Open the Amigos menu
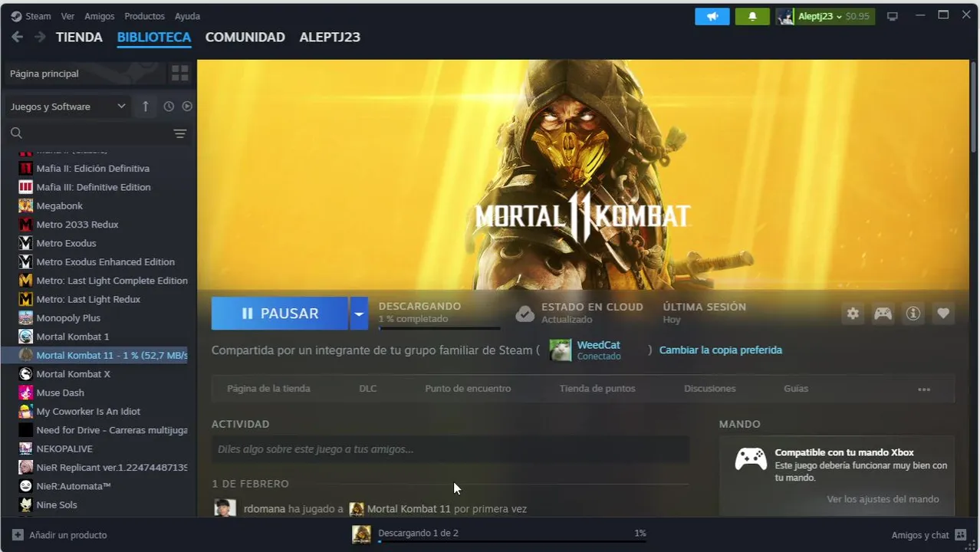 [x=99, y=16]
